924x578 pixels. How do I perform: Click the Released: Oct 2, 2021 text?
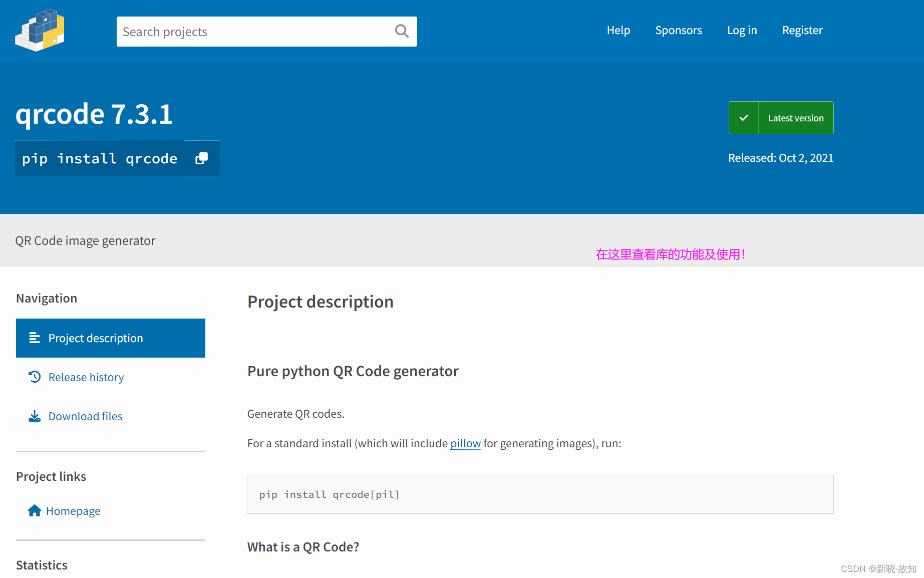[x=781, y=158]
